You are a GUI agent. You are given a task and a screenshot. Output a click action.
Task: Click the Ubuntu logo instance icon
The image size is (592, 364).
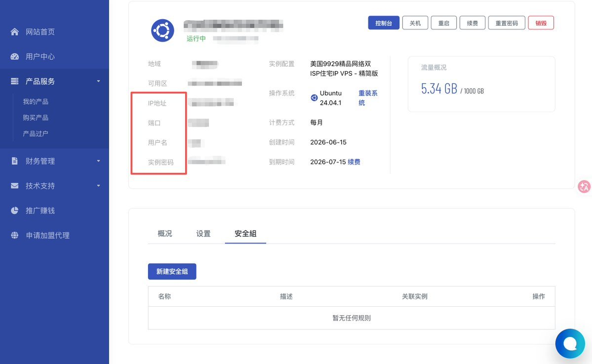click(162, 31)
